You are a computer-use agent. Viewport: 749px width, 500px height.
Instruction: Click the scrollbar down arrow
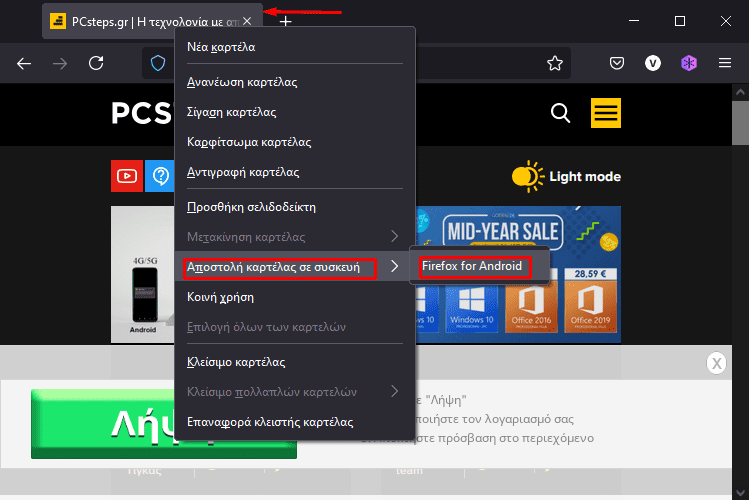point(740,492)
